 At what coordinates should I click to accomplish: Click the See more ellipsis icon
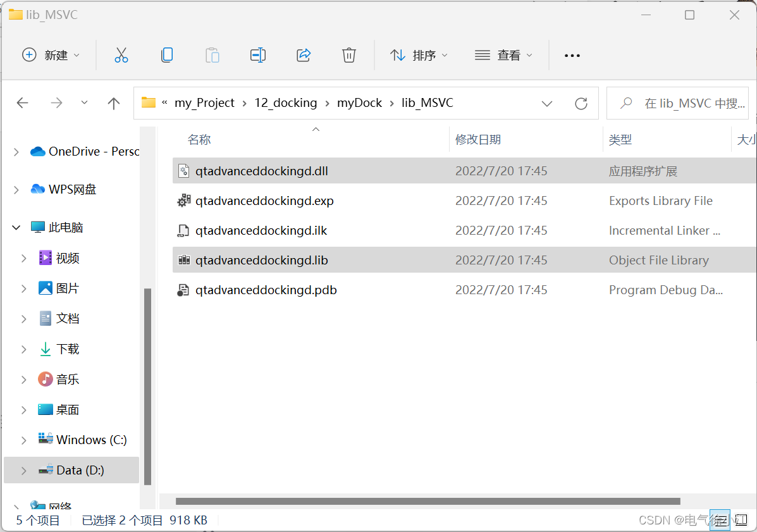572,56
